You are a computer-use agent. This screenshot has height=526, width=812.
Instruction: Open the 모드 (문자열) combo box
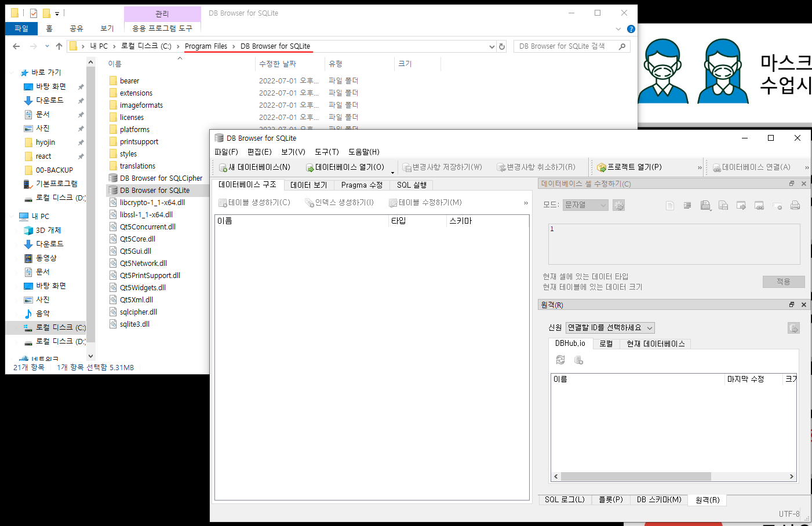(585, 205)
